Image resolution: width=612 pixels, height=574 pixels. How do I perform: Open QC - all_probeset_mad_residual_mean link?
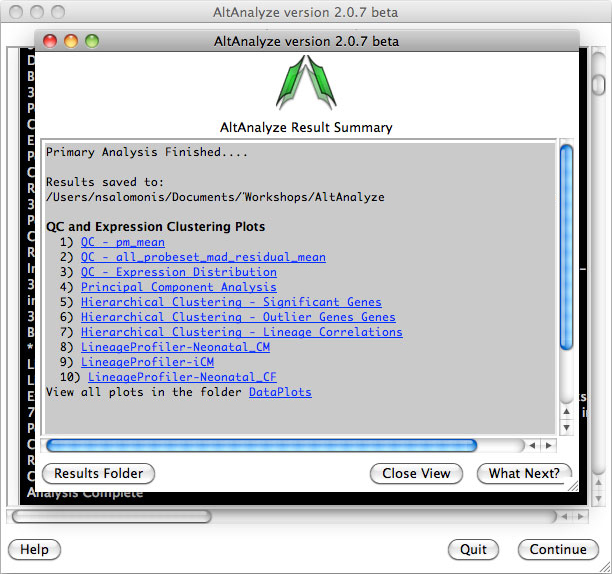click(203, 257)
